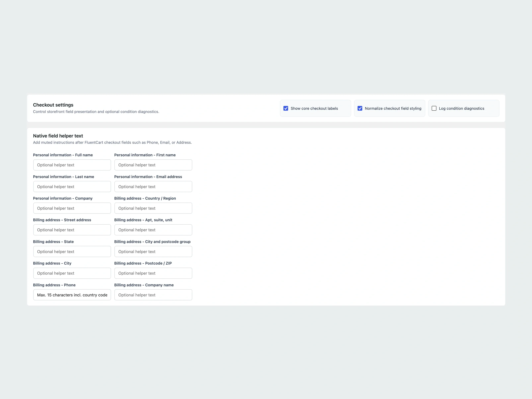This screenshot has height=399, width=532.
Task: Click Personal information - Email address label
Action: [x=148, y=177]
